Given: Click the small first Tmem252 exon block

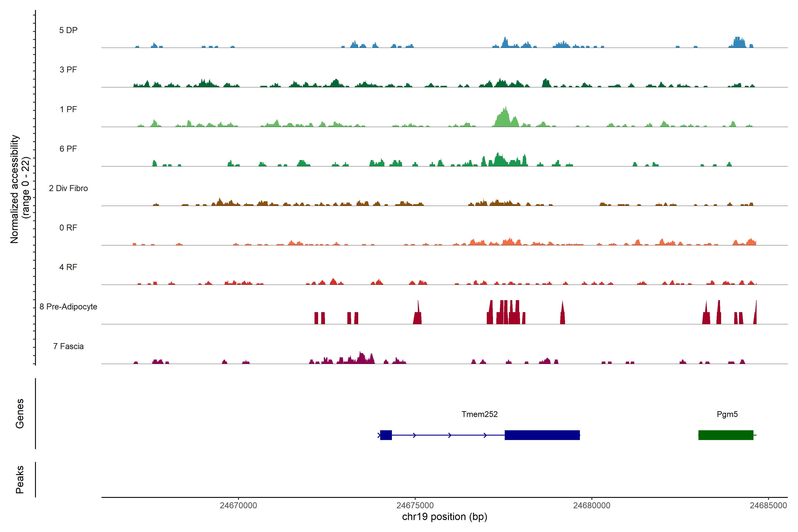Looking at the screenshot, I should click(386, 435).
